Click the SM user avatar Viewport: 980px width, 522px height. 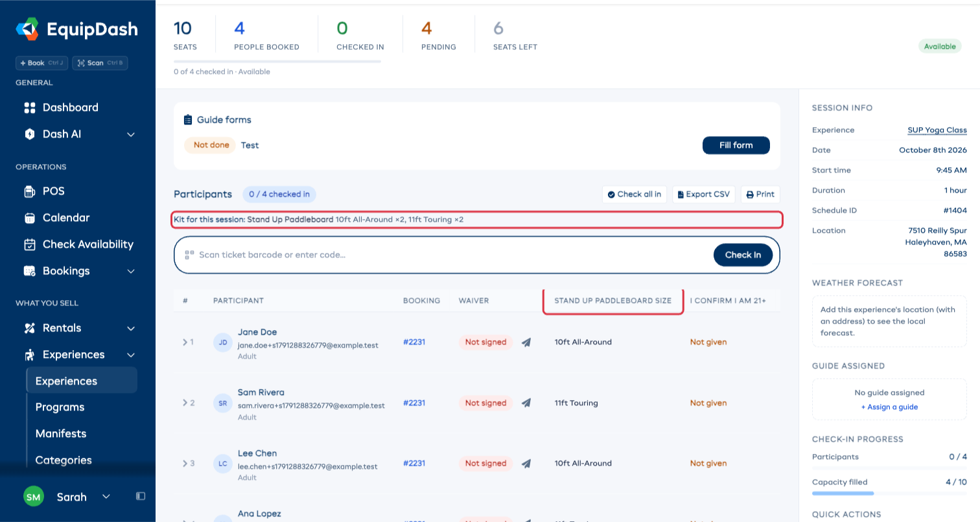[x=34, y=497]
